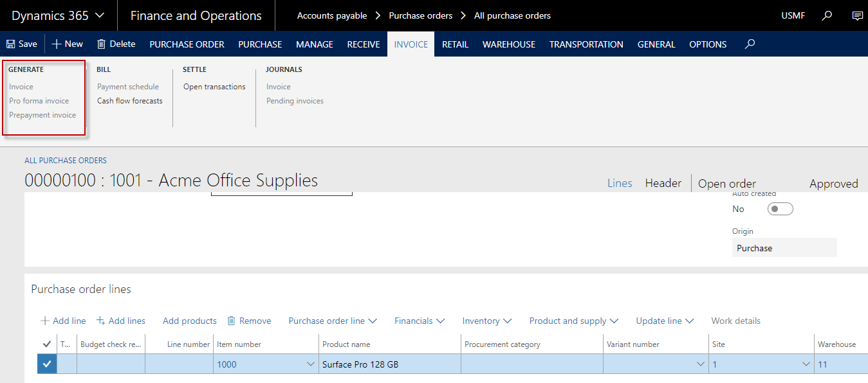
Task: Expand the Dynamics 365 app dropdown
Action: (x=99, y=15)
